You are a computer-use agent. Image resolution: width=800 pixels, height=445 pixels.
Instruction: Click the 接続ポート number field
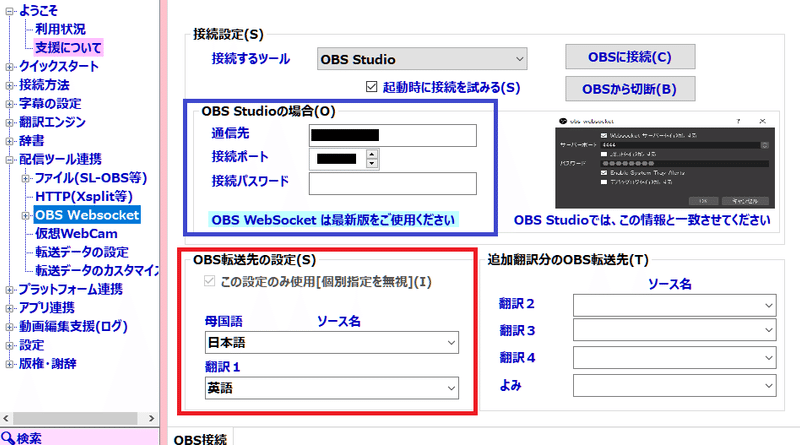pos(337,159)
